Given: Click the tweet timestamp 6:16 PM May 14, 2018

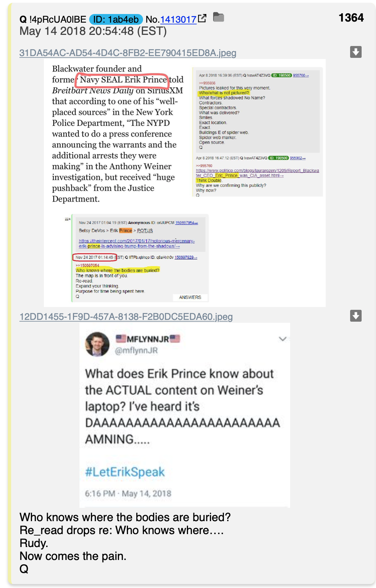Looking at the screenshot, I should [128, 494].
